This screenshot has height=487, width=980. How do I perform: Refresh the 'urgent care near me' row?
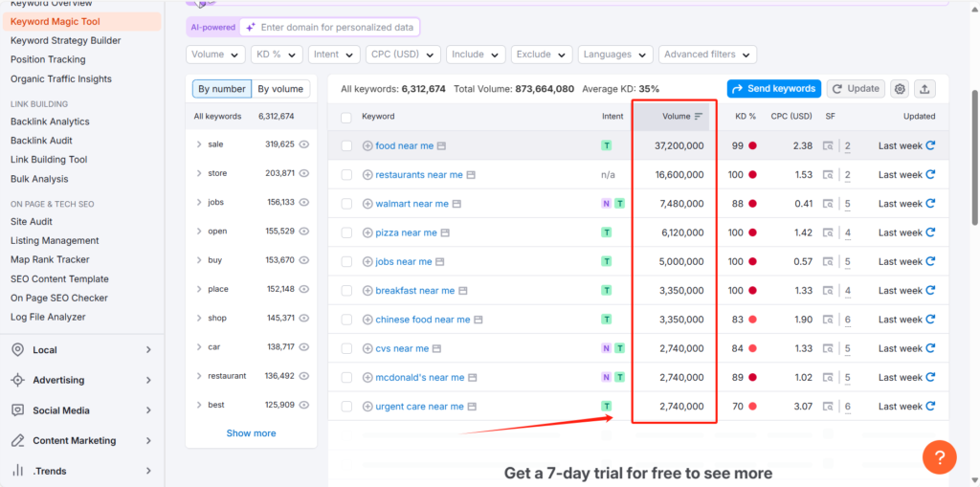click(x=930, y=407)
